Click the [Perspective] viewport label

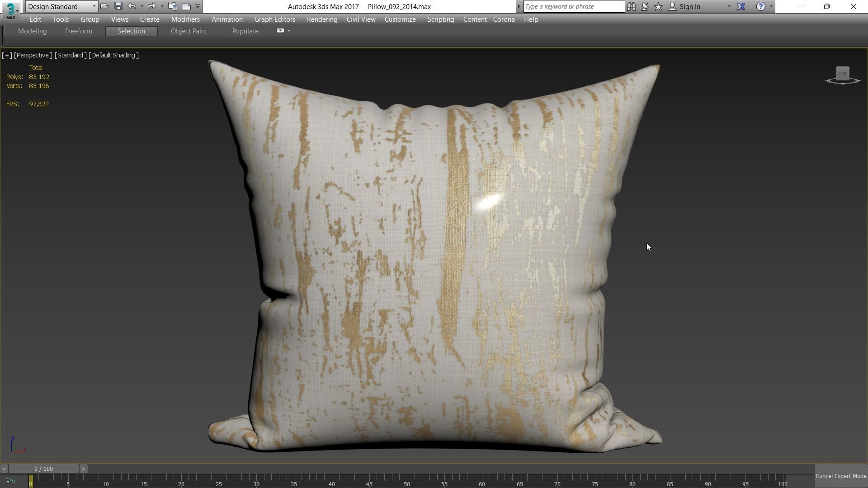click(x=33, y=55)
